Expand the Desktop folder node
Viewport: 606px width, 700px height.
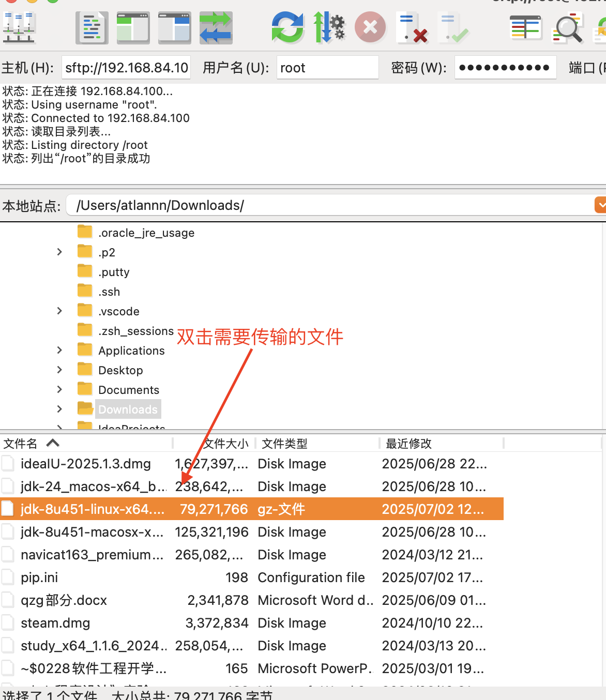point(59,370)
